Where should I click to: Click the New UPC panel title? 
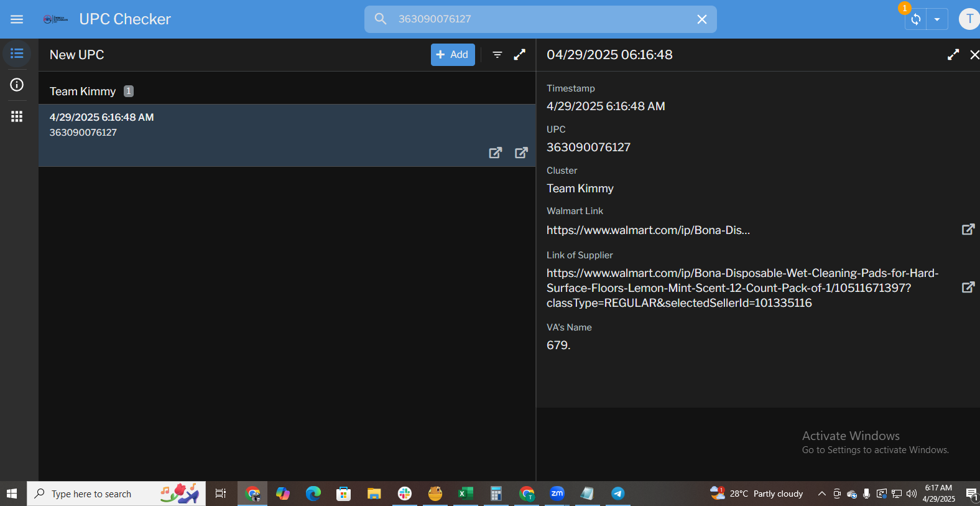[77, 55]
